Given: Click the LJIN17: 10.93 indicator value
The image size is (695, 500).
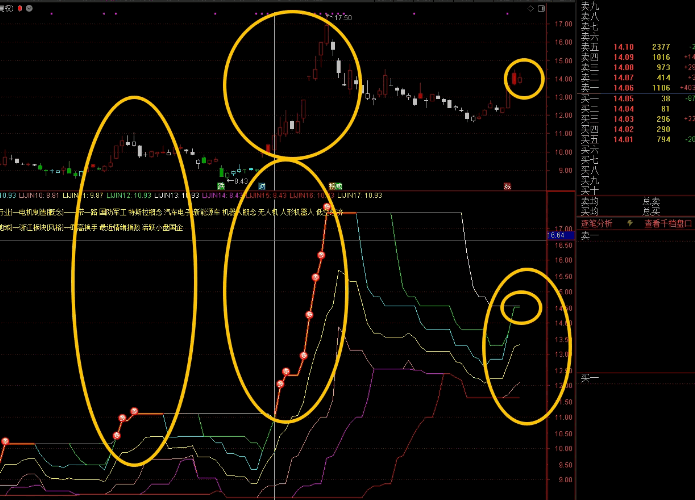Looking at the screenshot, I should tap(360, 195).
